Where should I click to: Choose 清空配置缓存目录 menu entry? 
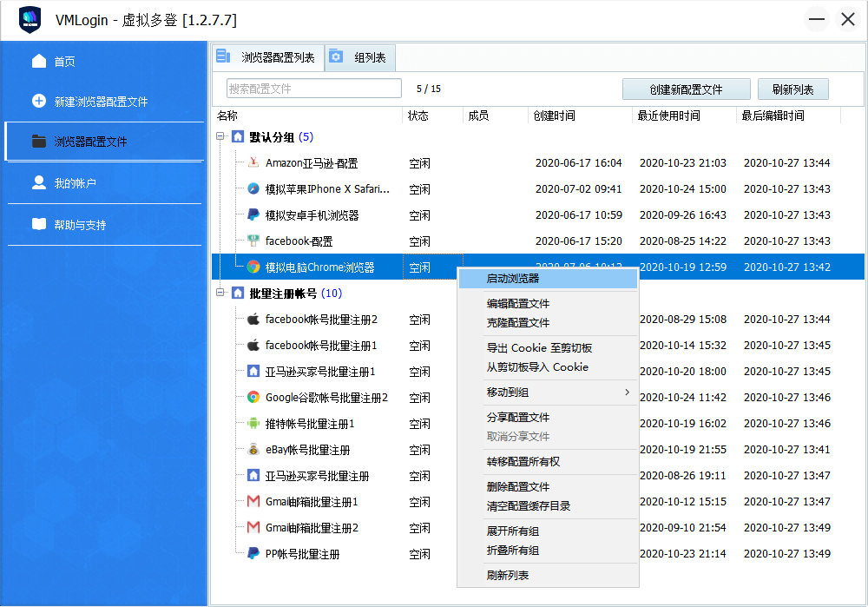click(x=548, y=505)
